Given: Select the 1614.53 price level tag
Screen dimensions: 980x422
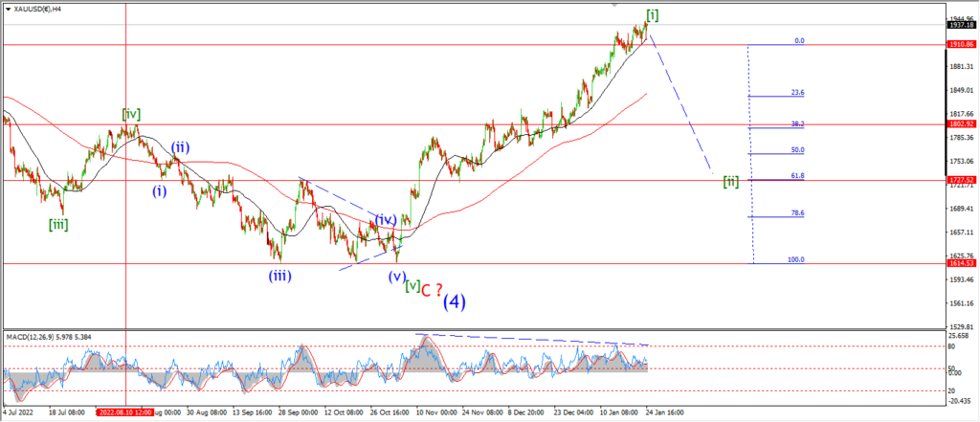Looking at the screenshot, I should 961,264.
